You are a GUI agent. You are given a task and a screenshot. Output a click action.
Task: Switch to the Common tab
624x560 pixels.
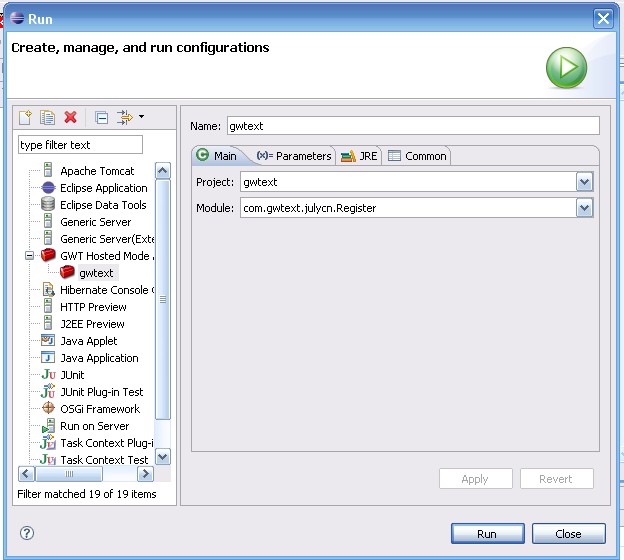coord(417,156)
